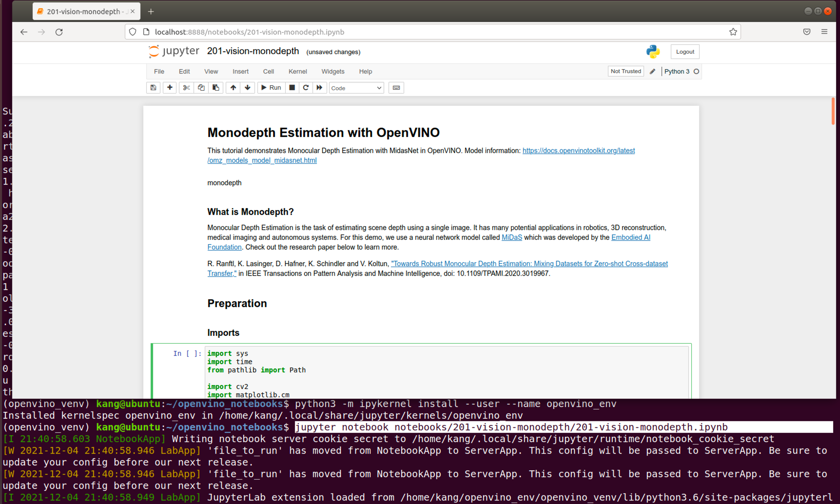
Task: Open the Cell menu
Action: 268,71
